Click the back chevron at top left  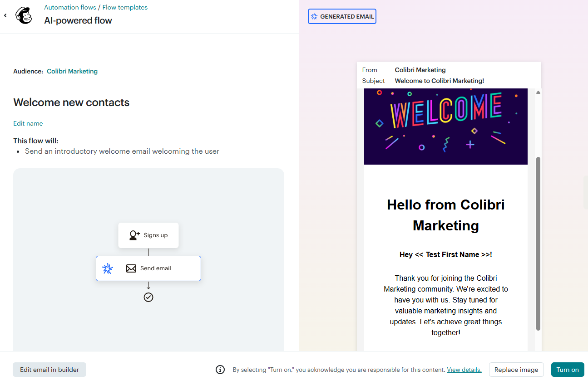[5, 15]
